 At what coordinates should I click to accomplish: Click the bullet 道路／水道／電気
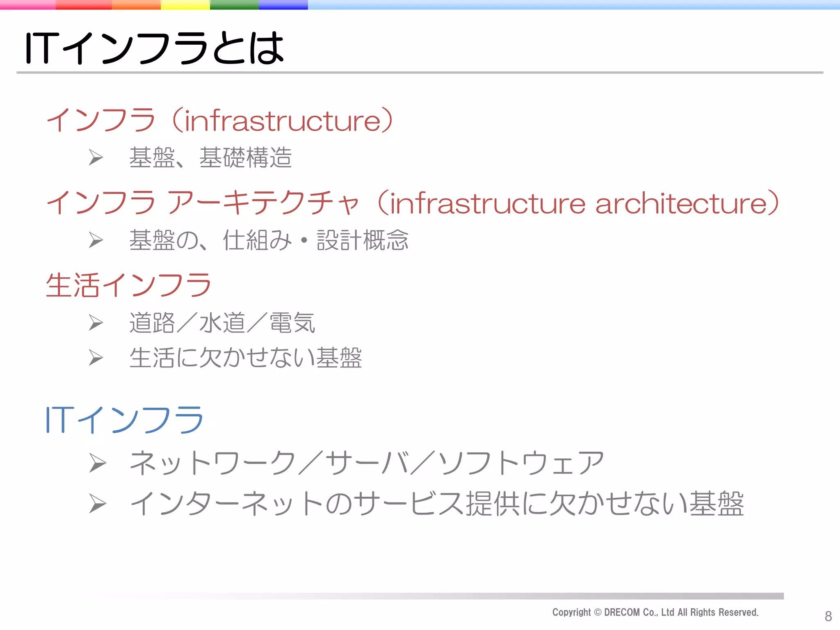pyautogui.click(x=222, y=323)
